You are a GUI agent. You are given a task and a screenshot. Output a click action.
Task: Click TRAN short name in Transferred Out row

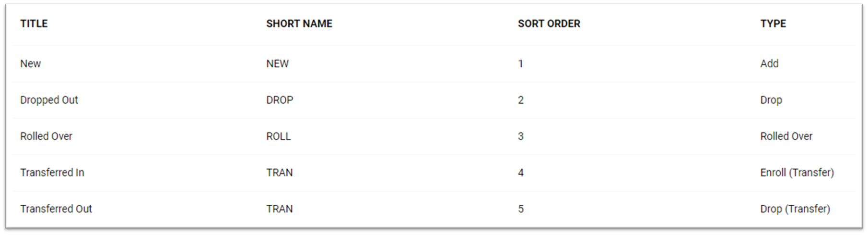click(280, 209)
